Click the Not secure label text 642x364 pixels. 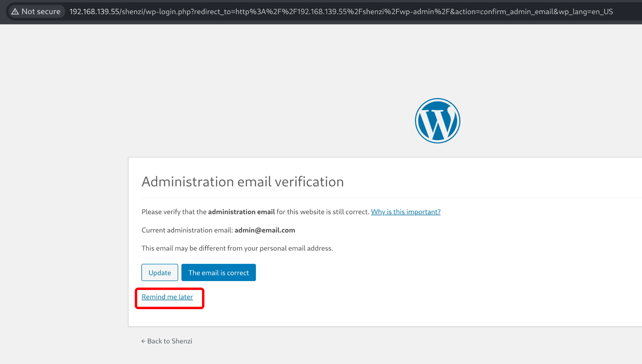(x=41, y=12)
